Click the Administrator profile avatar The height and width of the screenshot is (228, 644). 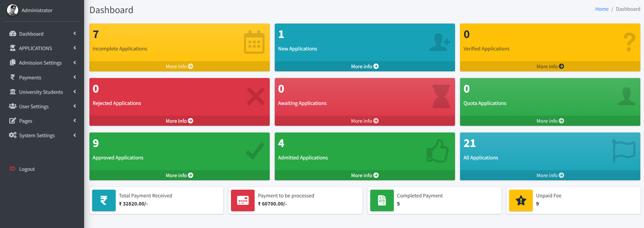tap(13, 10)
